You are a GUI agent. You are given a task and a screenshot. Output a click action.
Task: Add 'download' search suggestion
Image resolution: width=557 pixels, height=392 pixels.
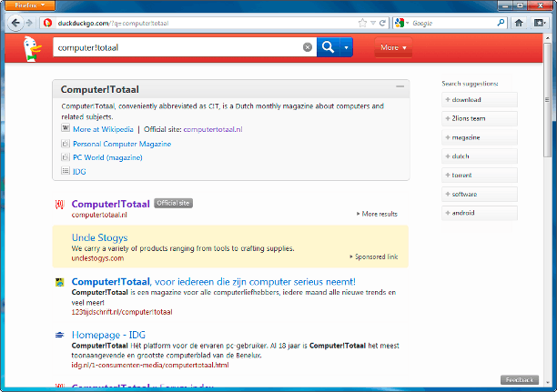pos(480,100)
